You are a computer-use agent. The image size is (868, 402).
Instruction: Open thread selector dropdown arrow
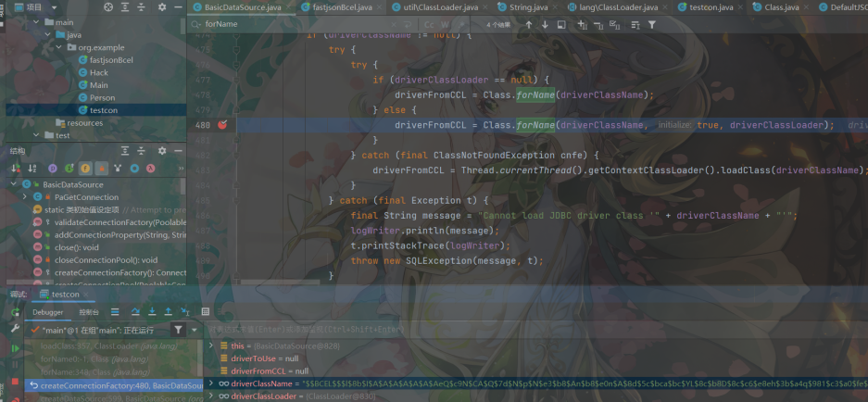195,330
